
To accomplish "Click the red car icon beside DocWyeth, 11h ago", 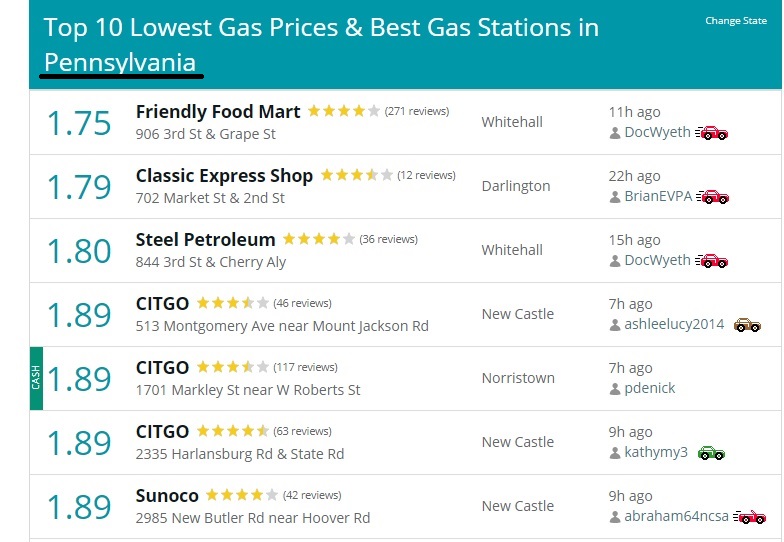I will pos(712,133).
